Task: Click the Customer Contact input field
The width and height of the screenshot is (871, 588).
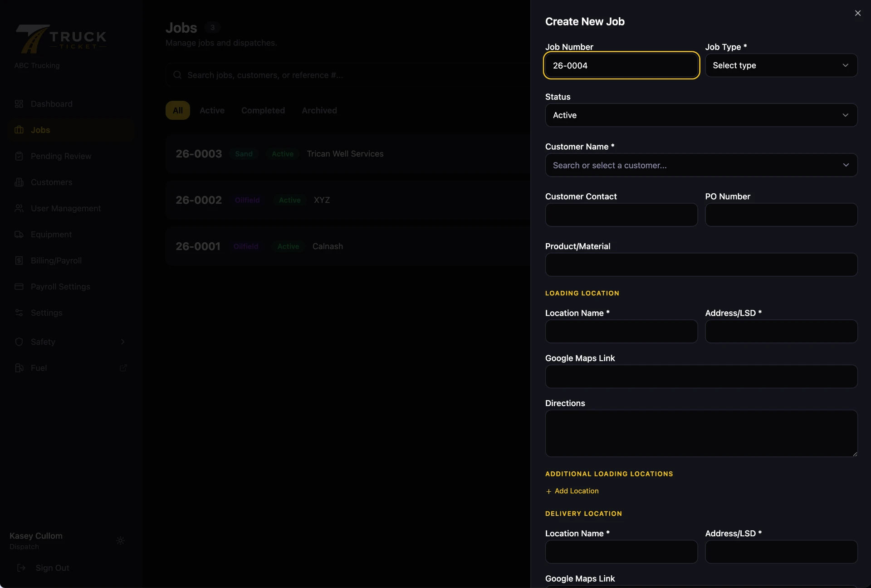Action: point(621,215)
